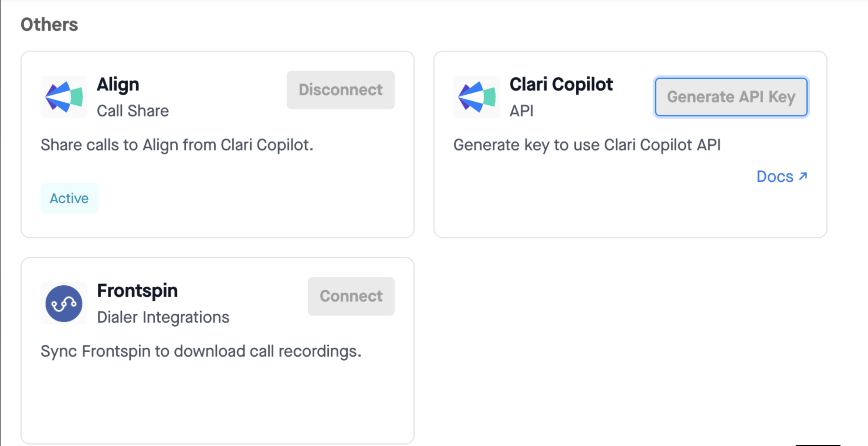Image resolution: width=868 pixels, height=446 pixels.
Task: Click the 'Sync Frontspin to download' description
Action: tap(201, 351)
